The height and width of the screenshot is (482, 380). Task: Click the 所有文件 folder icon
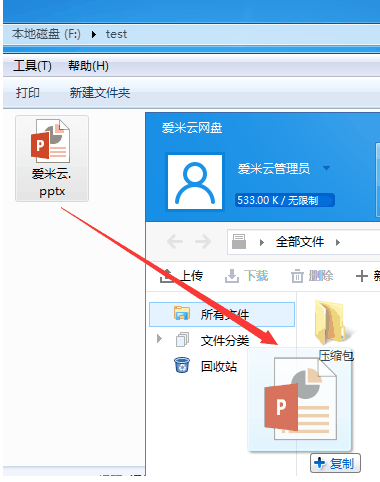(182, 313)
